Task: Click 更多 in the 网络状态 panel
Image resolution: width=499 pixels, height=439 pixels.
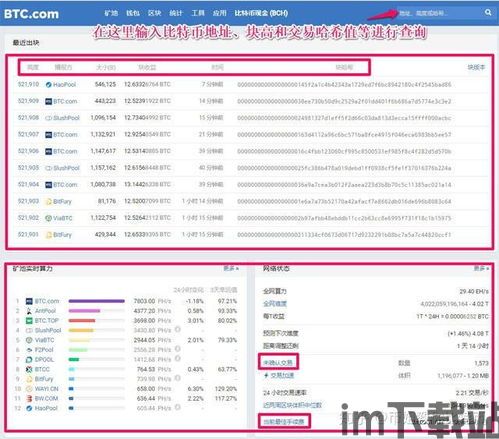Action: click(482, 268)
